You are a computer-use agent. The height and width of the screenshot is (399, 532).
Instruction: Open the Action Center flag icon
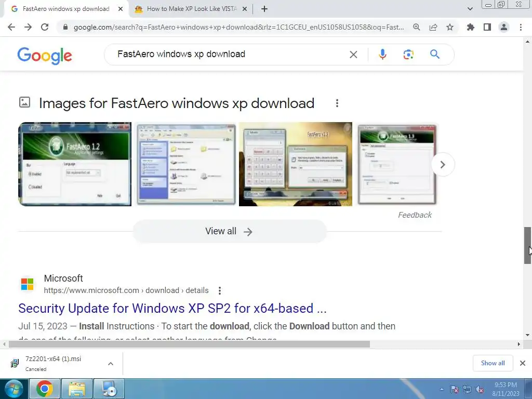point(454,389)
